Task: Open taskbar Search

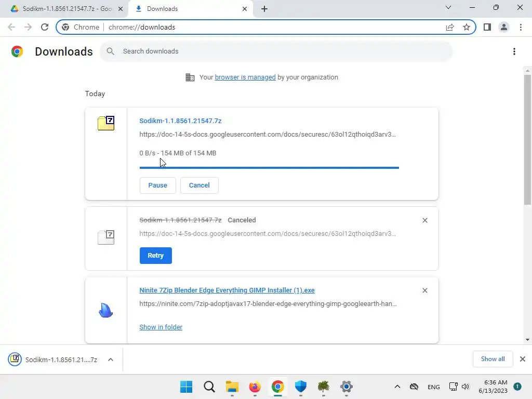Action: (x=209, y=387)
